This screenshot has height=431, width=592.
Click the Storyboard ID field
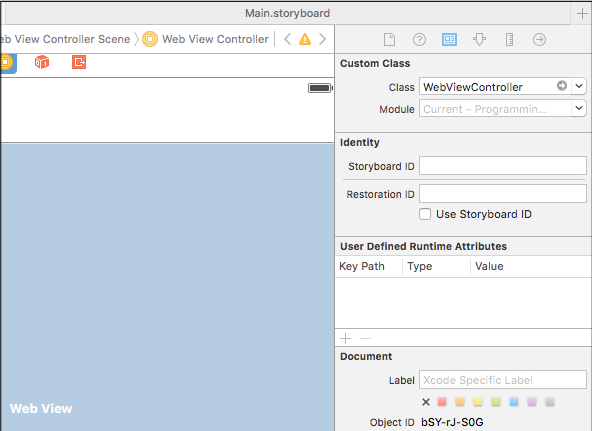[503, 166]
